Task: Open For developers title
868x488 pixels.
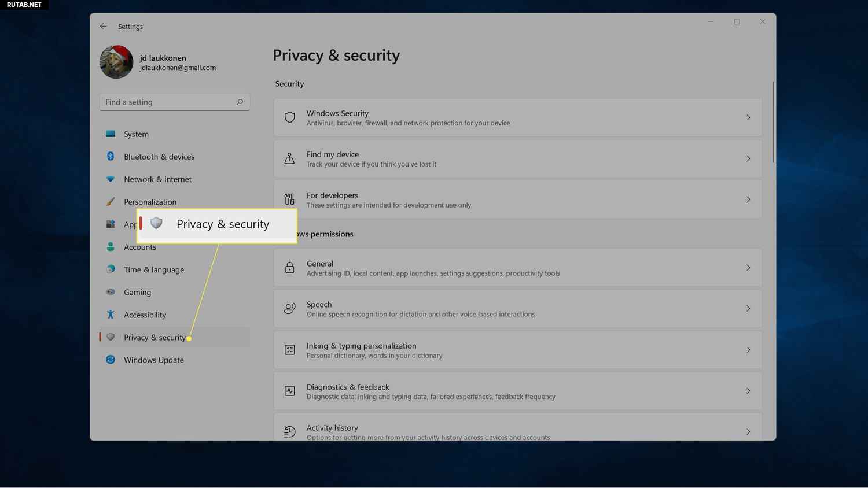Action: click(x=332, y=195)
